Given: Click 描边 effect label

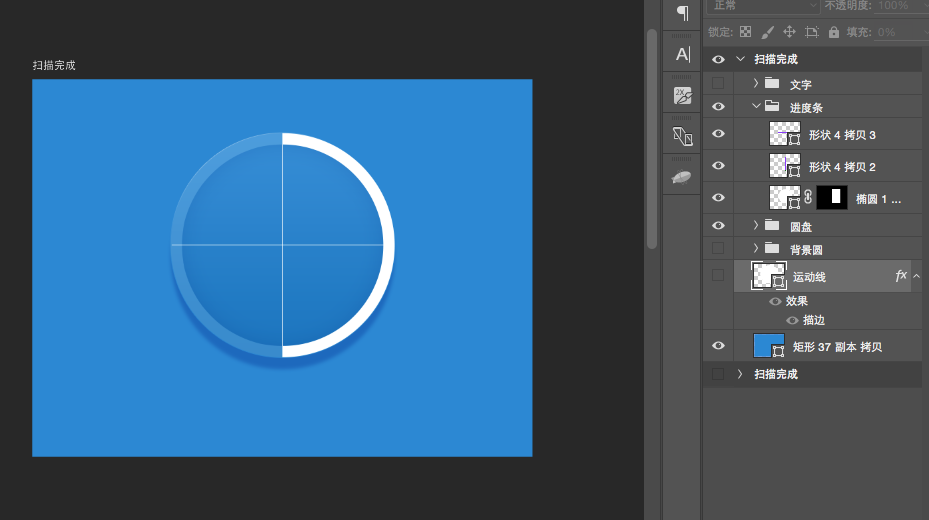Looking at the screenshot, I should 813,320.
